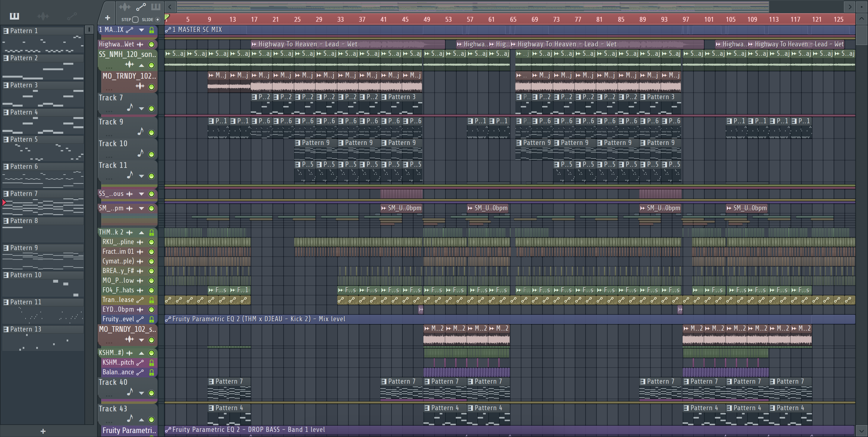Select the automation clip focus icon above SLIDE

(x=141, y=7)
